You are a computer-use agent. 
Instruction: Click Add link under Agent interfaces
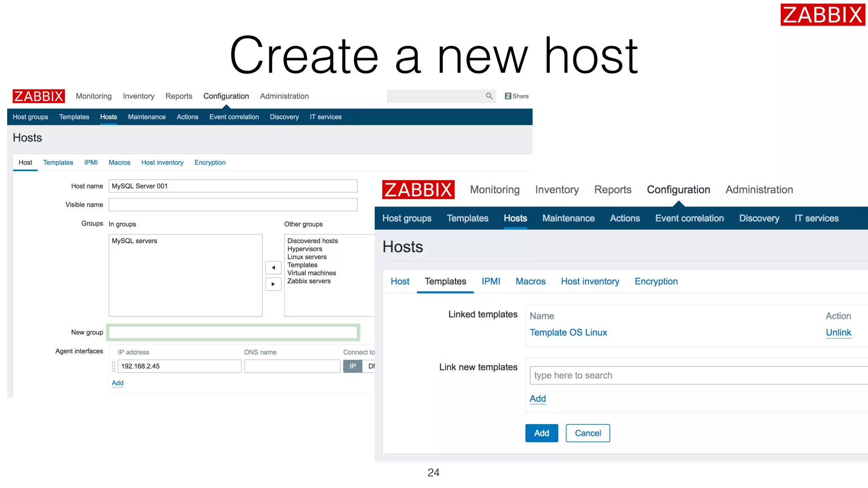(117, 383)
